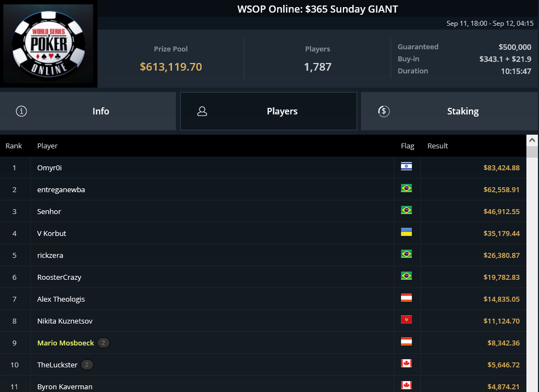
Task: Select first place player Omyr0i
Action: tap(49, 168)
